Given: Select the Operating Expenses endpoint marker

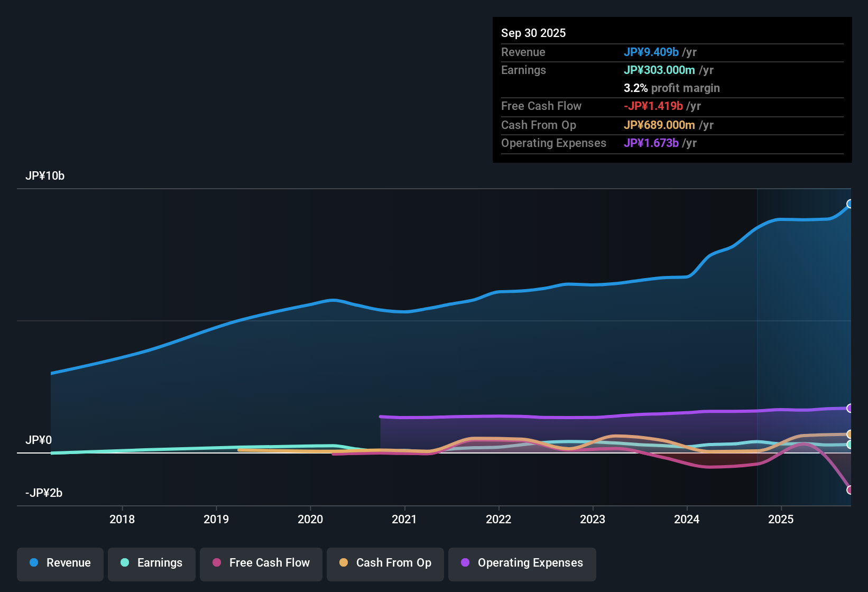Looking at the screenshot, I should (x=851, y=408).
